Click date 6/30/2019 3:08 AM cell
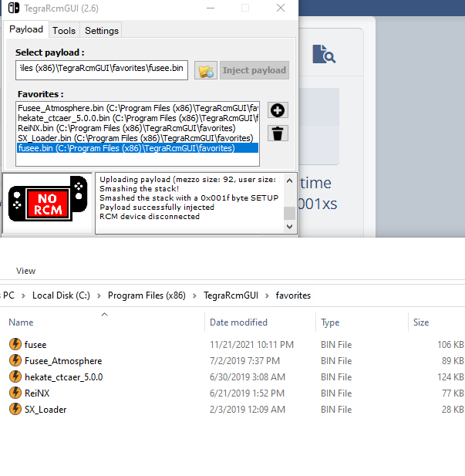Image resolution: width=465 pixels, height=476 pixels. [x=248, y=376]
